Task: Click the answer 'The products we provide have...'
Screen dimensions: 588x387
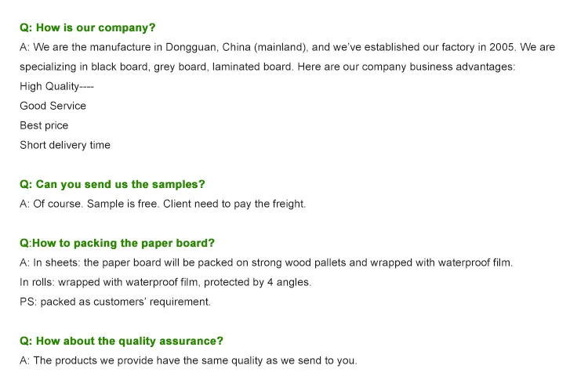Action: (x=188, y=361)
